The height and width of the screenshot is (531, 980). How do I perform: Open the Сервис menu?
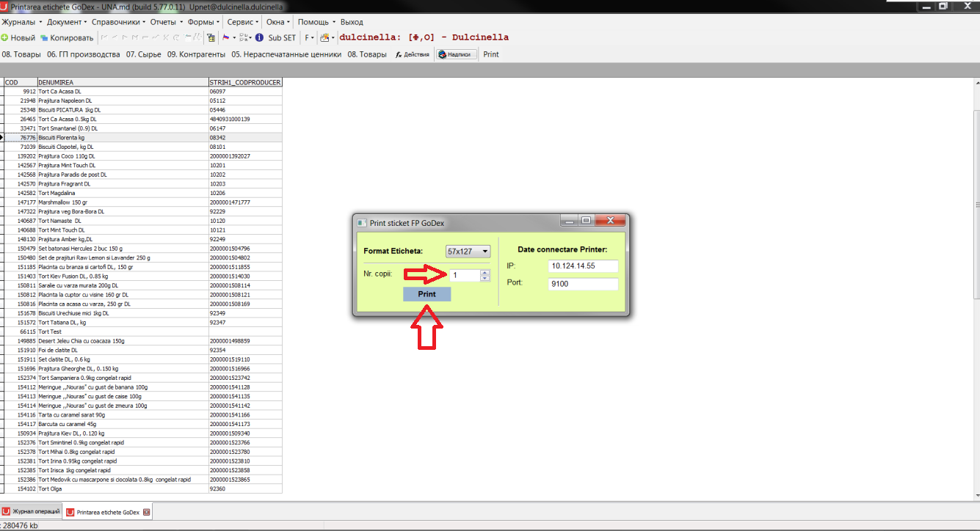click(x=242, y=22)
